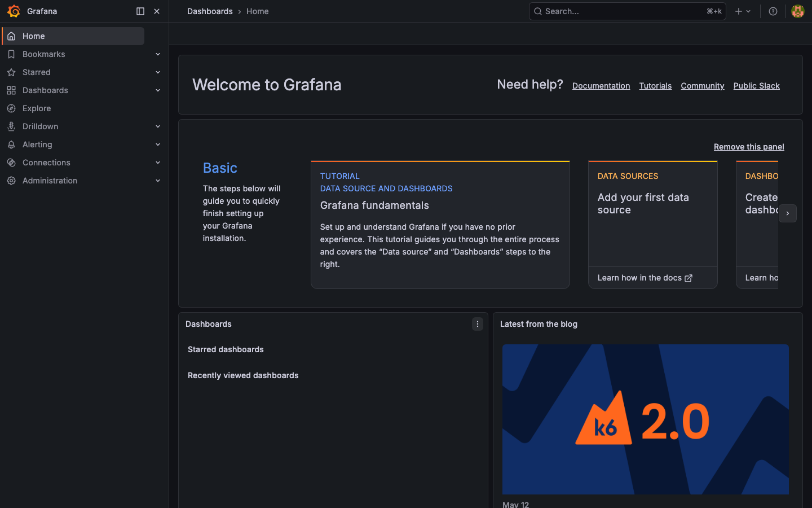Click the Grafana logo icon
This screenshot has height=508, width=812.
(14, 11)
